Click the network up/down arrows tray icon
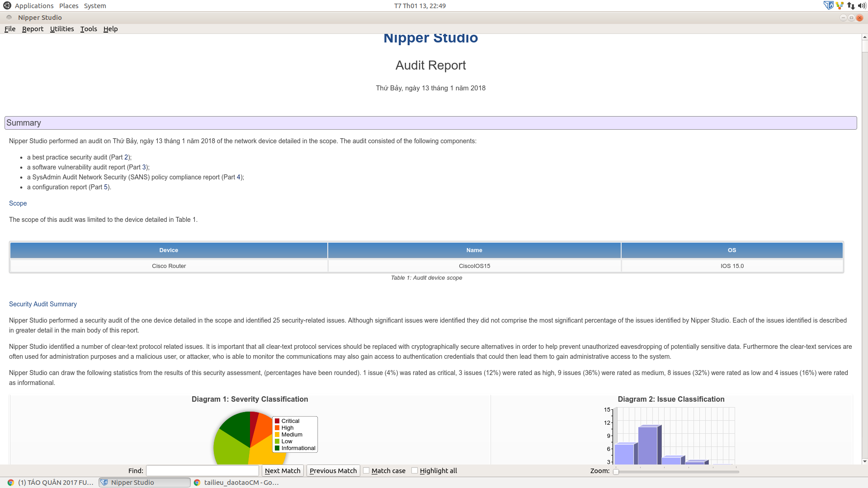868x488 pixels. [851, 5]
